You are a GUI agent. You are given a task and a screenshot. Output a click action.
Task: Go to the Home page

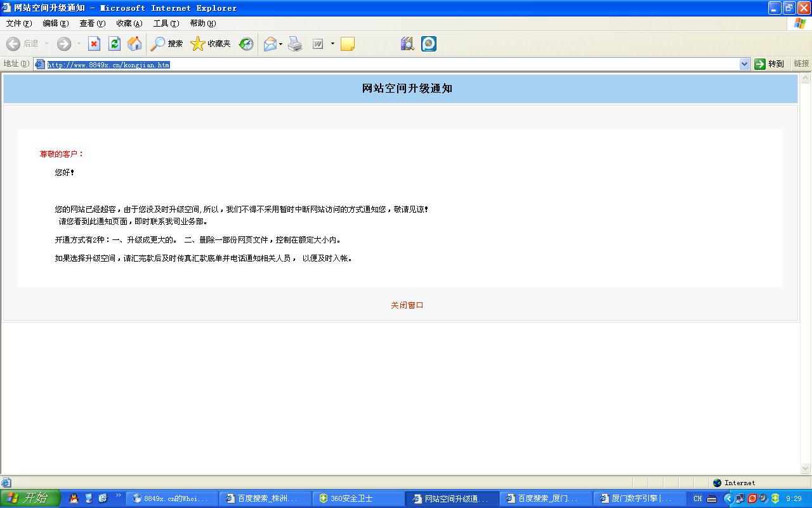tap(134, 44)
